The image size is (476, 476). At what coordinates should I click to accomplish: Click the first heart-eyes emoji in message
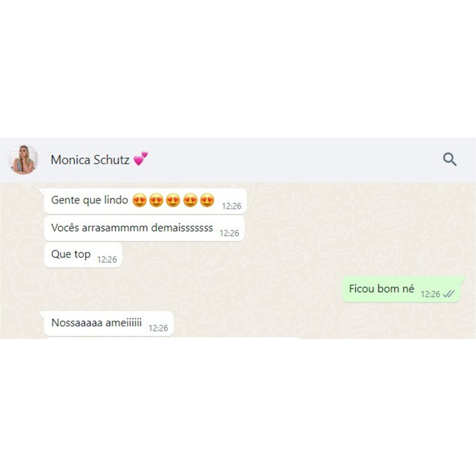click(x=140, y=201)
